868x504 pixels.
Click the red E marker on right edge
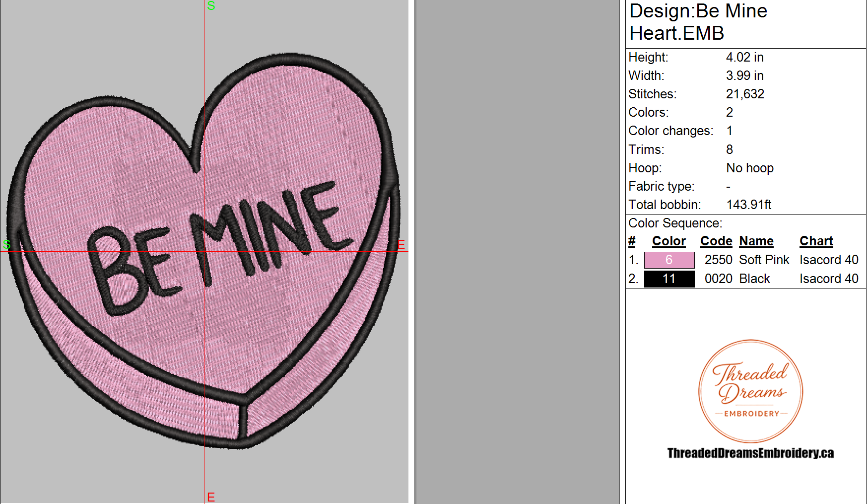(x=401, y=244)
